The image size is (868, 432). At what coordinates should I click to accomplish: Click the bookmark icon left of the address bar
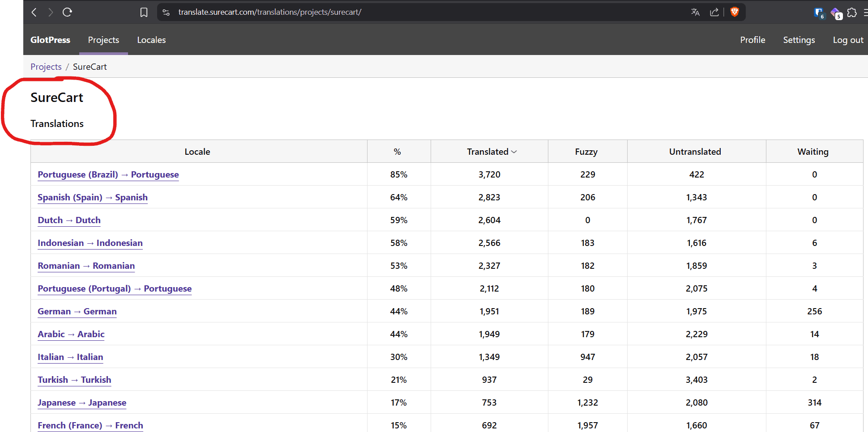click(144, 12)
